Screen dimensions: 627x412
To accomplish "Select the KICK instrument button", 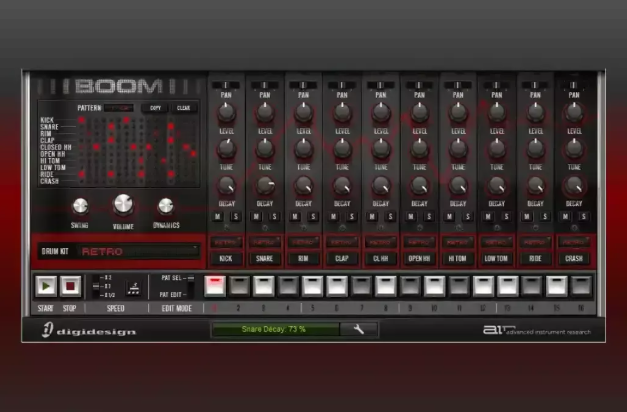I will point(226,259).
